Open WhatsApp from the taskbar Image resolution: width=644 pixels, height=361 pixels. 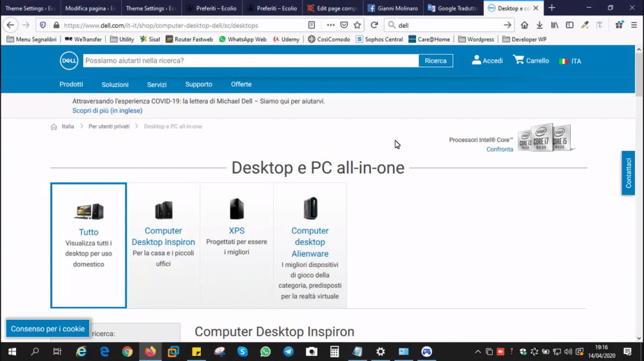[265, 351]
